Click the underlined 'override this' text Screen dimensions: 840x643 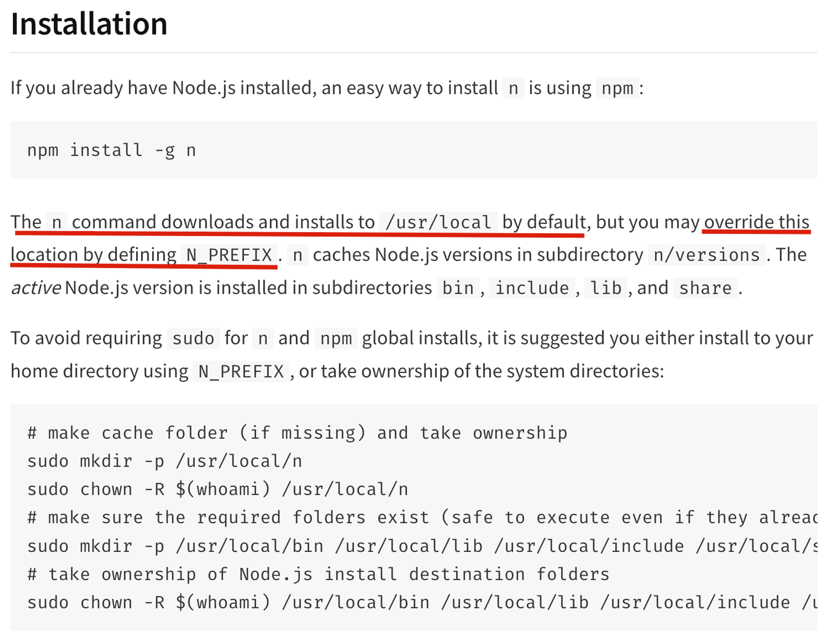tap(756, 222)
